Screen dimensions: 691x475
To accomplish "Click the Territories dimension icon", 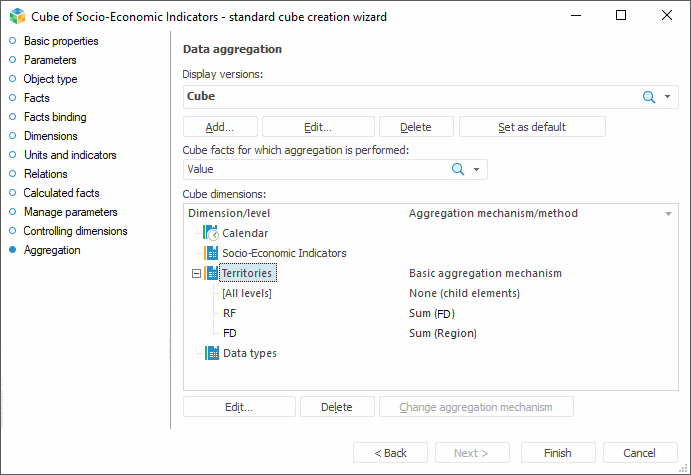I will (x=211, y=273).
